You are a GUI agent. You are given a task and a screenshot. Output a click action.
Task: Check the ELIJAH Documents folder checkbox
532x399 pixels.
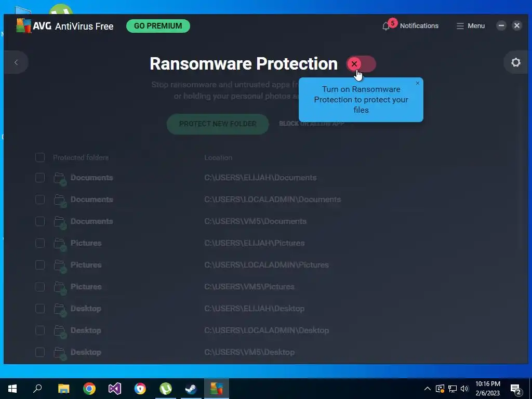40,178
